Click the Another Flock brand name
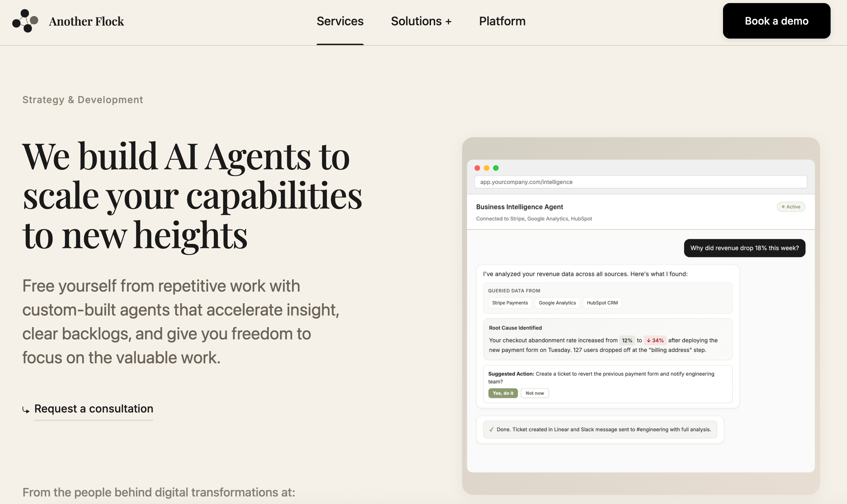847x504 pixels. click(x=86, y=22)
